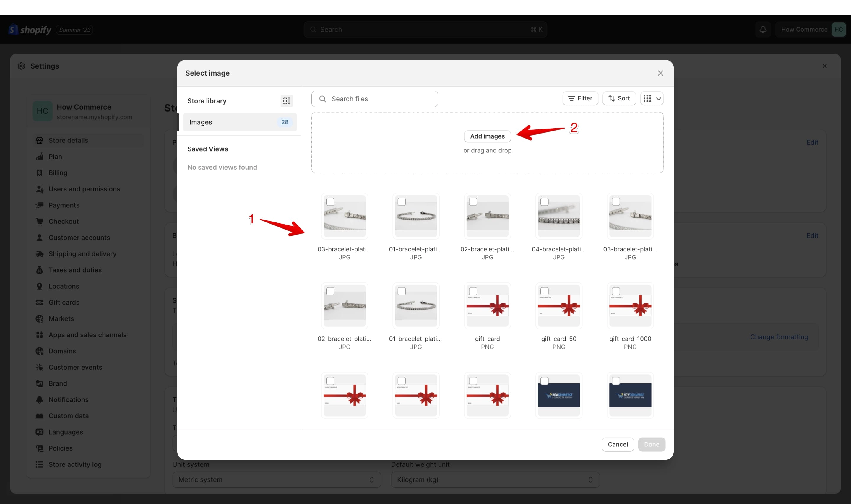Click Change formatting link
Screen dimensions: 851x504
[x=779, y=337]
